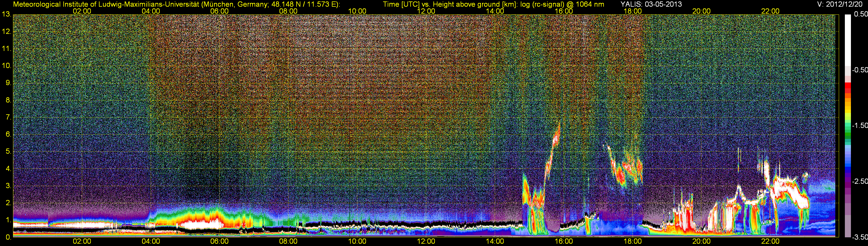The image size is (868, 246).
Task: Pick the 8 km height axis label
Action: tap(8, 100)
